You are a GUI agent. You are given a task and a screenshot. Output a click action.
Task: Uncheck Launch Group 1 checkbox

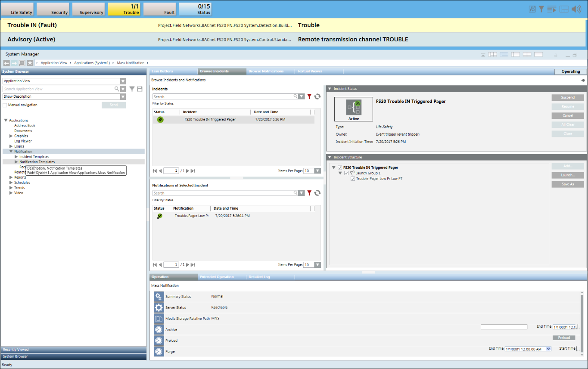(346, 173)
